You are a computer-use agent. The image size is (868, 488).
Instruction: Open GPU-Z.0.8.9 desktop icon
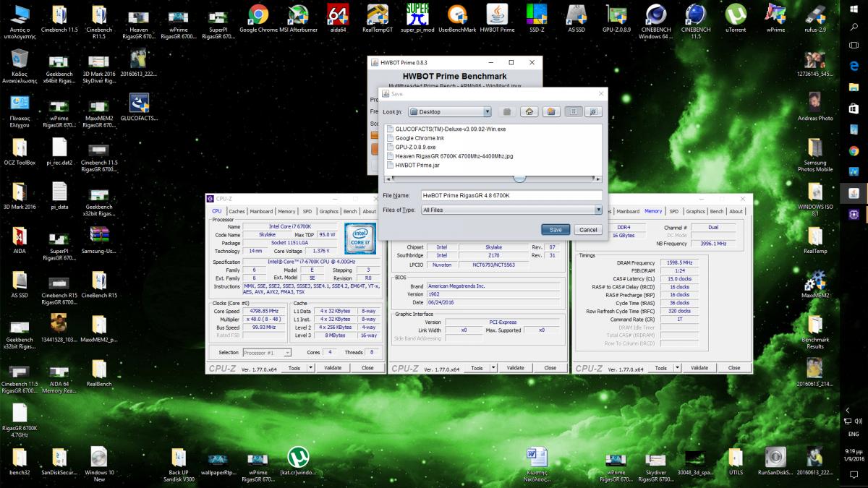tap(616, 18)
